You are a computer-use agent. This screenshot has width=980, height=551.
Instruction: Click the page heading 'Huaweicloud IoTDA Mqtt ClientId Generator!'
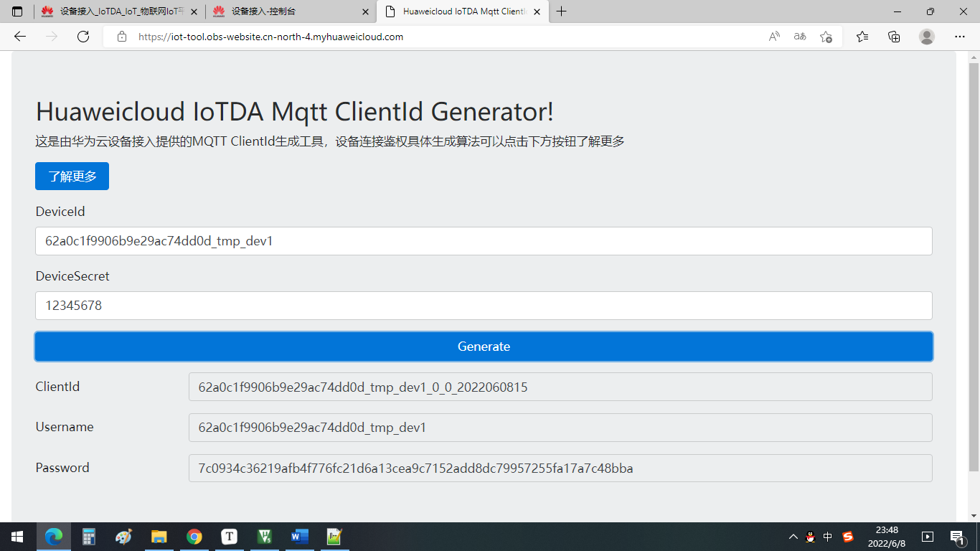point(295,112)
